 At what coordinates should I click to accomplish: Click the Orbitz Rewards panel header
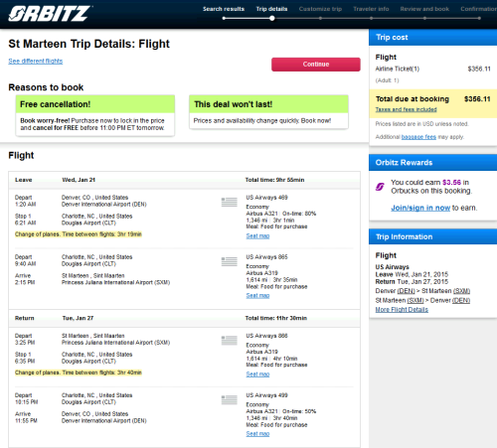click(432, 163)
